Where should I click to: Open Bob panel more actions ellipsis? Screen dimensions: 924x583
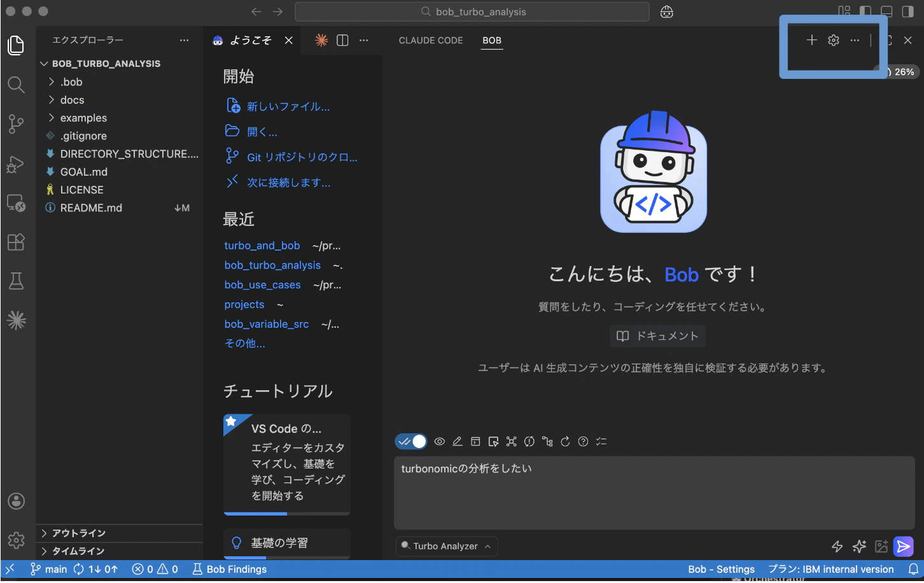click(855, 40)
